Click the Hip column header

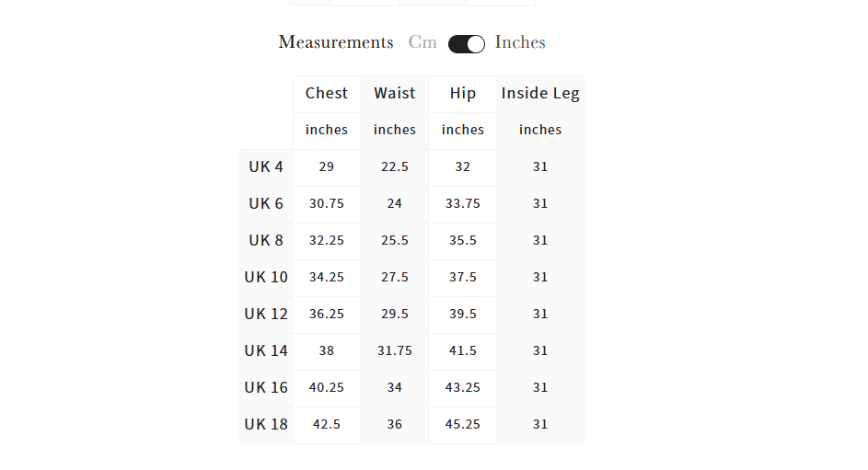pos(463,93)
